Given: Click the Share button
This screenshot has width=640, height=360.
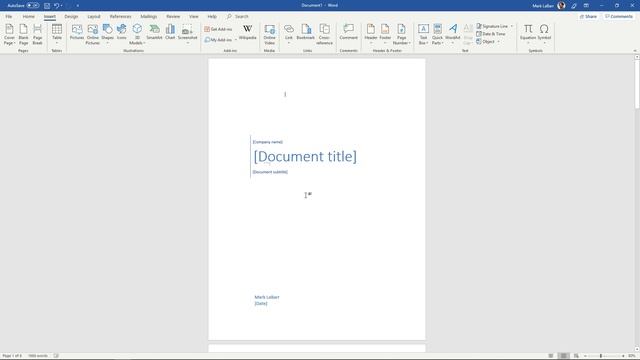Looking at the screenshot, I should (589, 16).
